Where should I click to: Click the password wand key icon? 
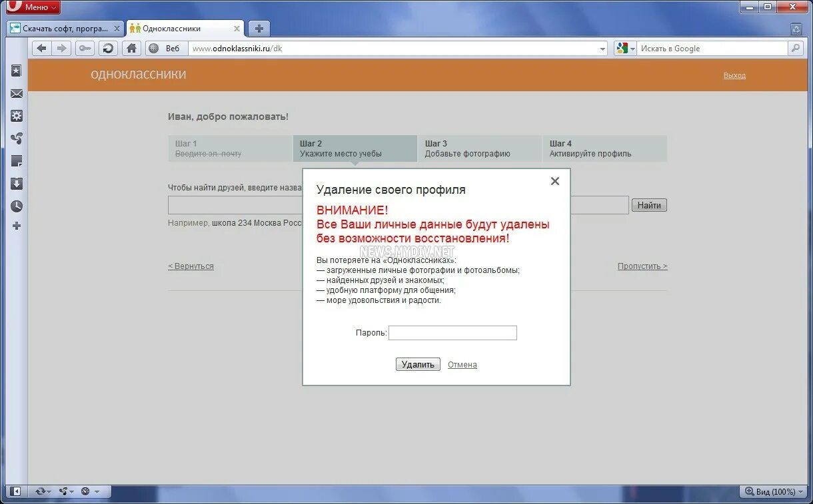(85, 48)
